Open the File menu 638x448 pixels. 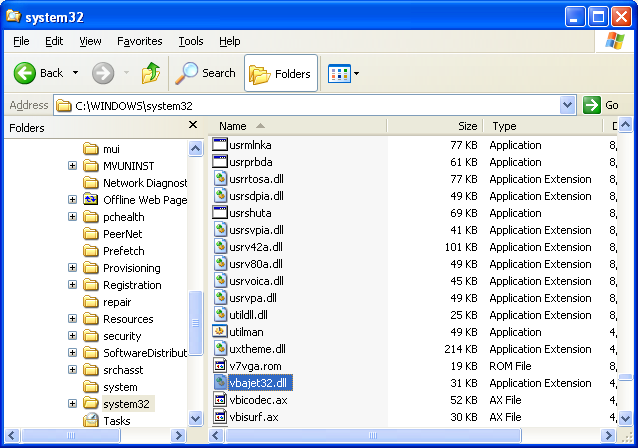click(x=21, y=41)
